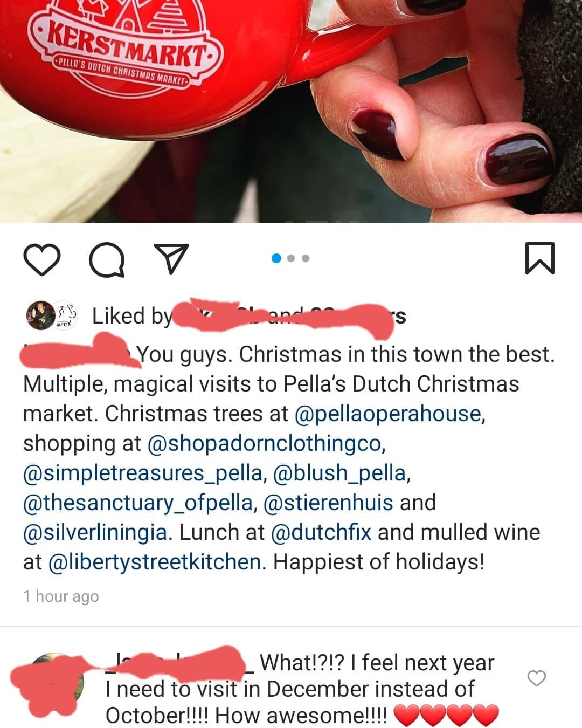Share post with paper plane icon
This screenshot has height=728, width=582.
(x=171, y=259)
